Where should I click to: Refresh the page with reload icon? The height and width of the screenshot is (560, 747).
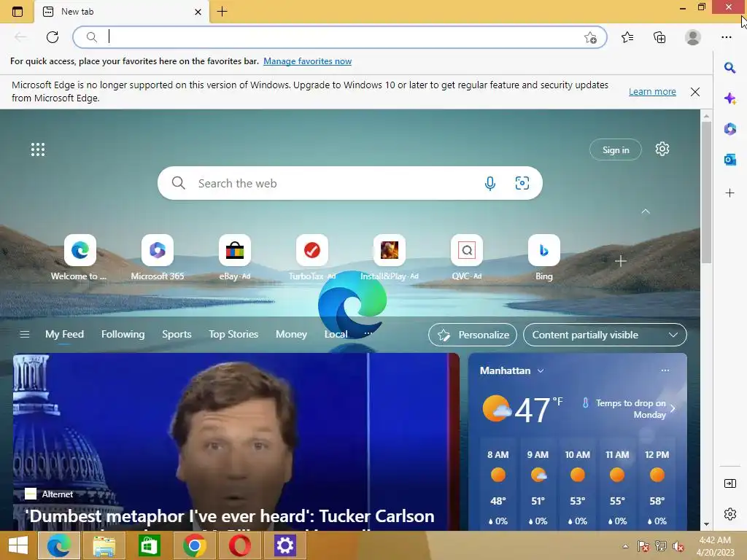point(53,37)
